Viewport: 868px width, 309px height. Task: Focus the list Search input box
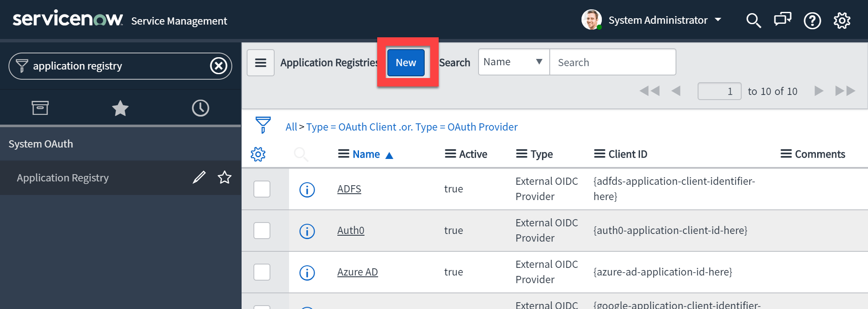pyautogui.click(x=612, y=62)
